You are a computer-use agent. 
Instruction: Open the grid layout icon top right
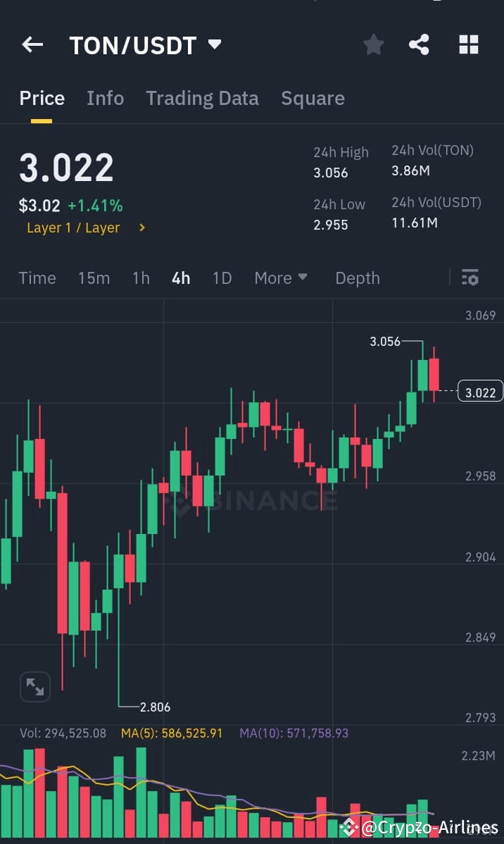[468, 44]
